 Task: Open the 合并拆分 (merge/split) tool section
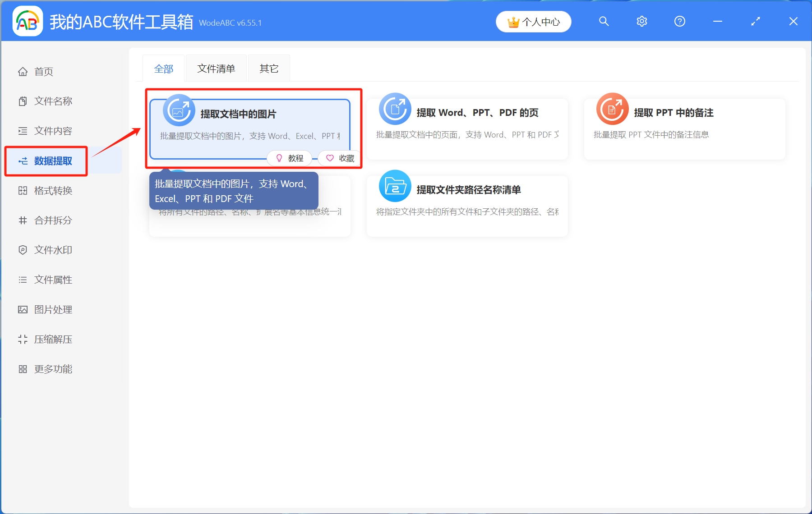tap(51, 220)
